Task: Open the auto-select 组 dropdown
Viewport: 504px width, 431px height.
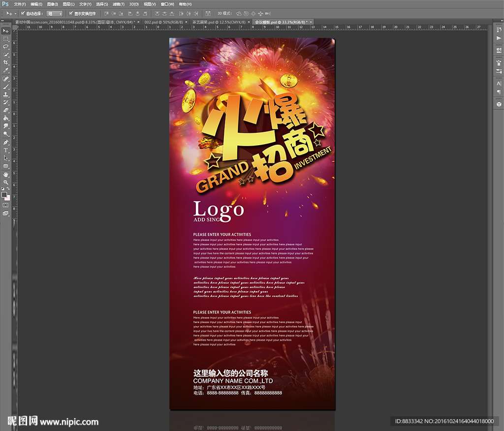Action: coord(54,13)
